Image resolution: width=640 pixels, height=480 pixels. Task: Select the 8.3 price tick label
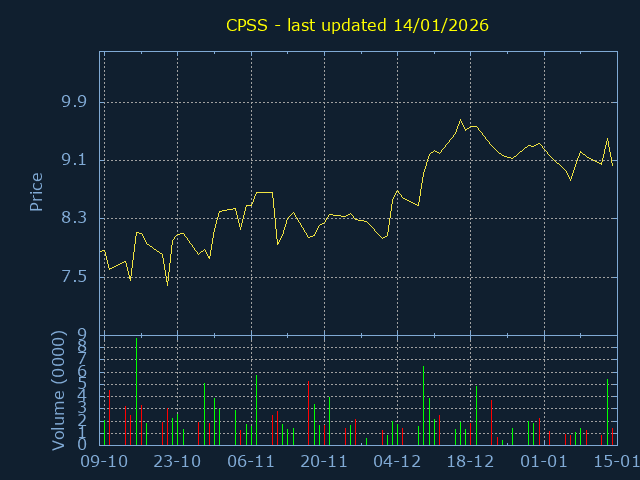coord(74,218)
